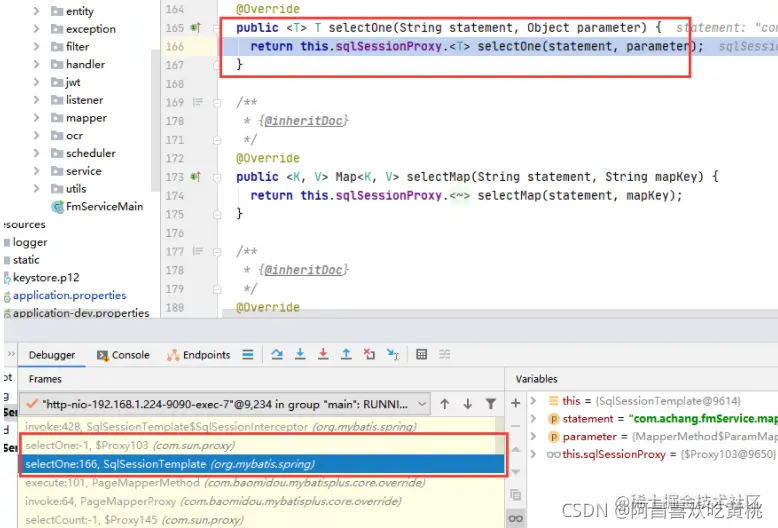
Task: Toggle rendered doc icon on line 169
Action: tap(197, 102)
